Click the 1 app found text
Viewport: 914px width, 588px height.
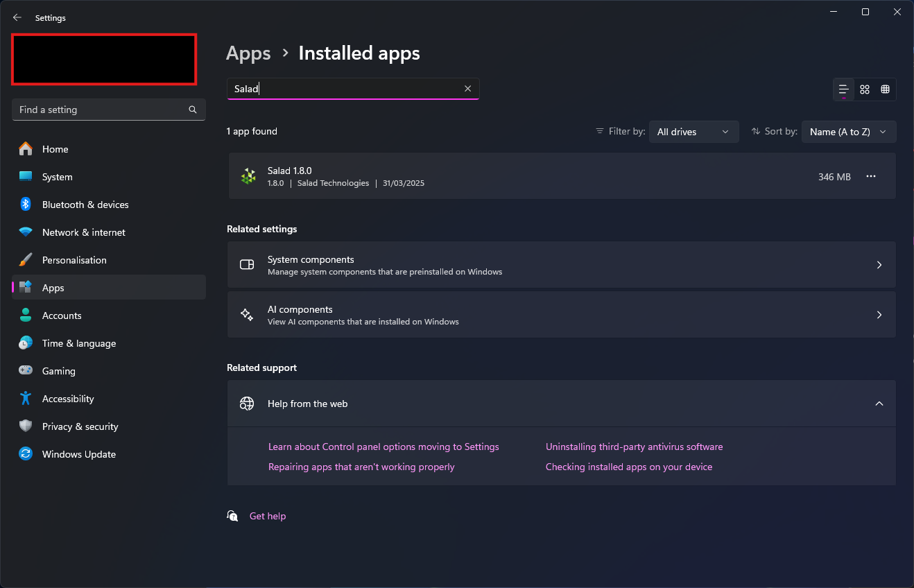(252, 131)
